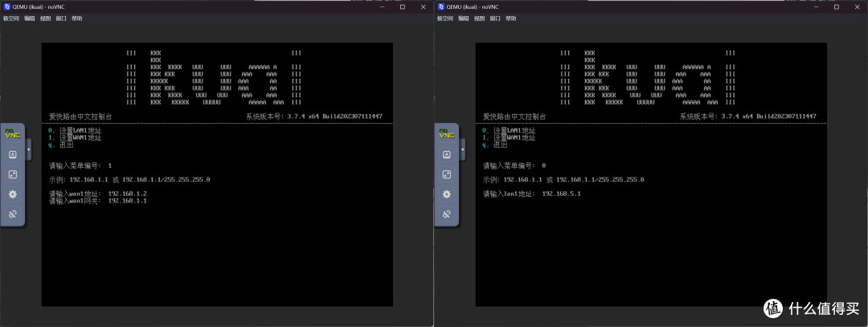Click 'q、退出' line in left console
This screenshot has height=327, width=868.
point(61,145)
